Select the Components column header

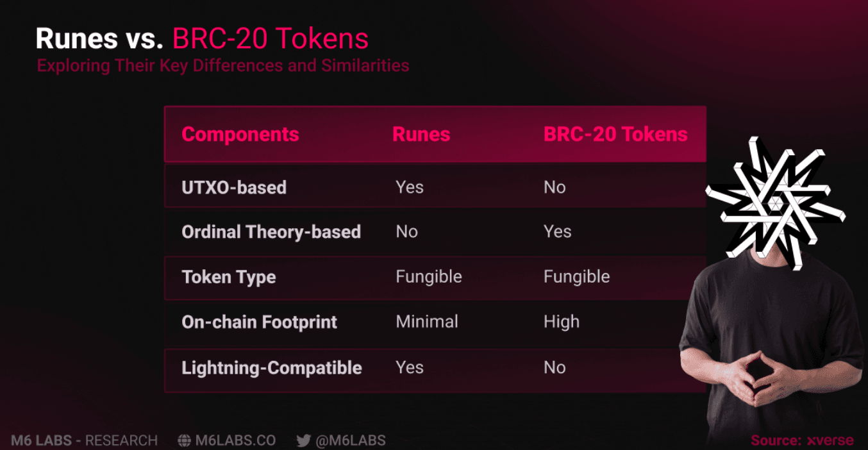[240, 134]
